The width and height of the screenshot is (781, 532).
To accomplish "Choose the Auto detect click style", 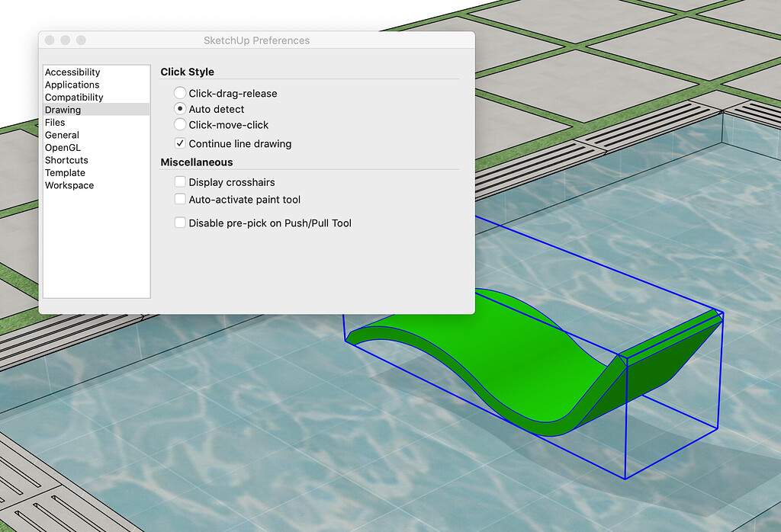I will [x=179, y=109].
